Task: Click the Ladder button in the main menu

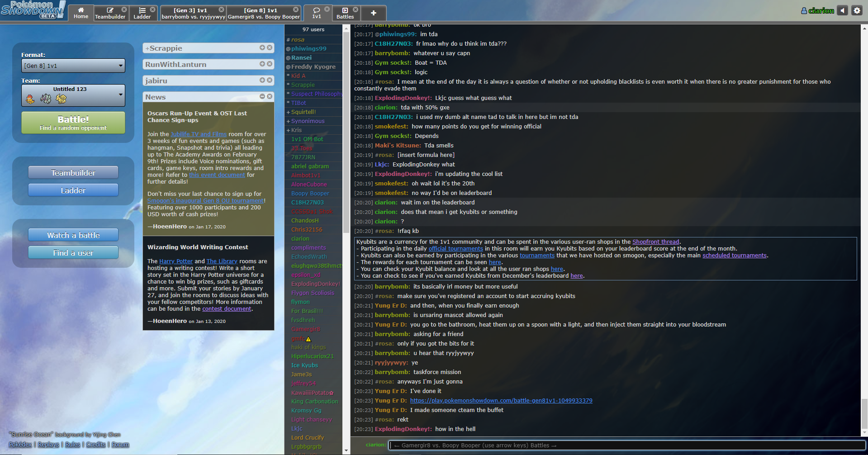Action: [x=73, y=190]
